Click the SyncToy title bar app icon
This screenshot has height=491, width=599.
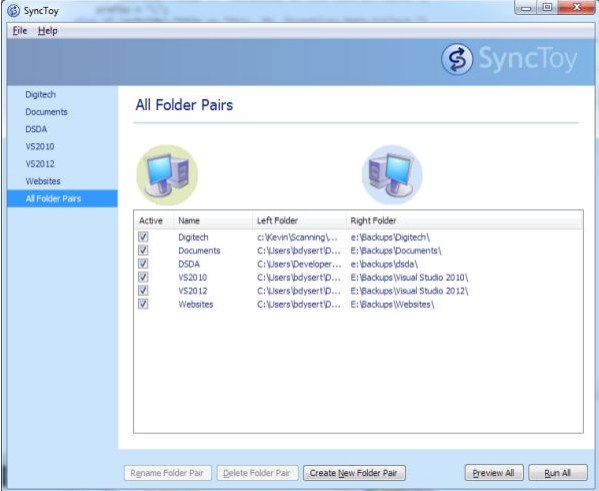point(13,11)
